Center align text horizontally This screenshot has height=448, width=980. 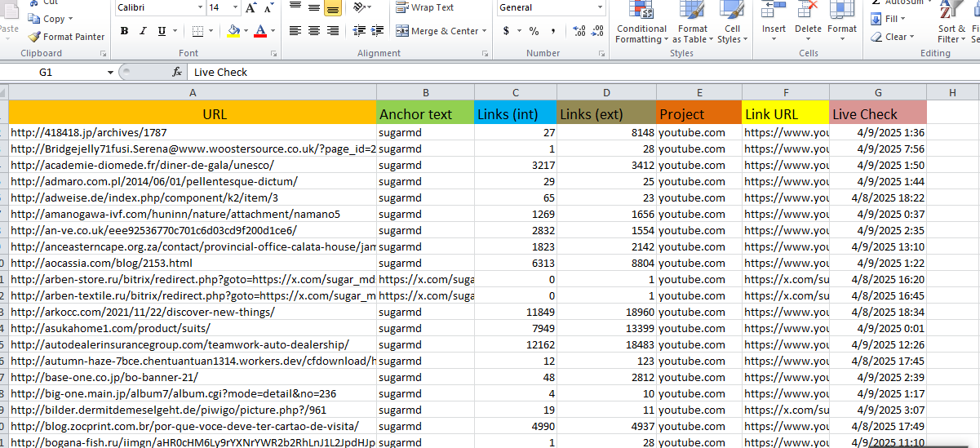coord(313,31)
